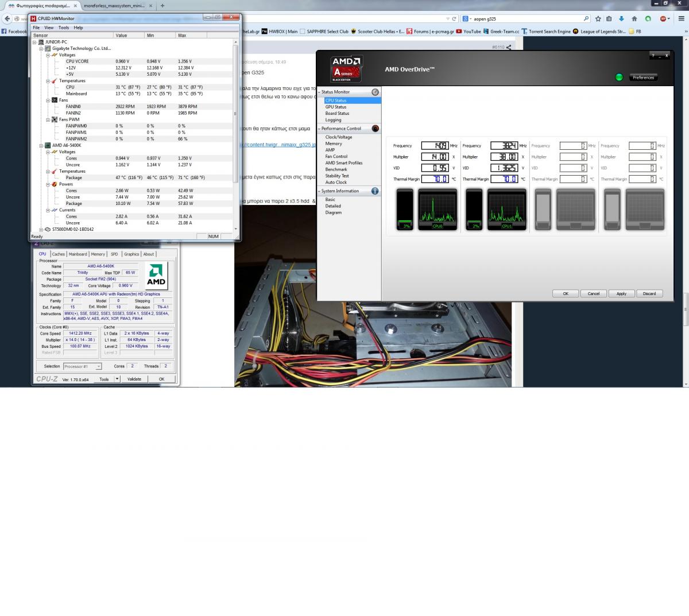Select Stability Test in OverDrive sidebar

[x=337, y=176]
